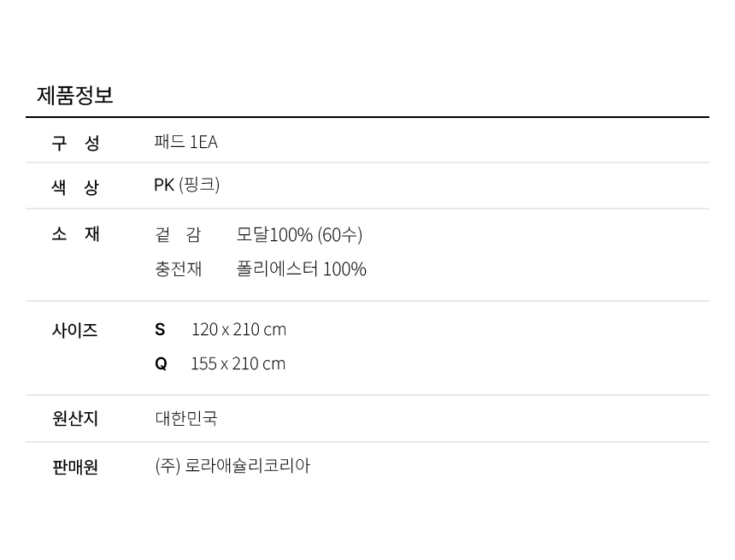Select the 155 x 210 cm dimension

click(238, 363)
